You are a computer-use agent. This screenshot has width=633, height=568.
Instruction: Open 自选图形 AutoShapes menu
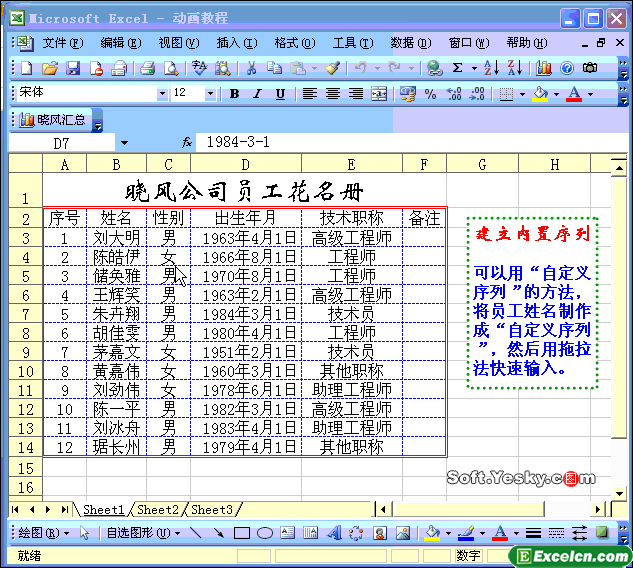point(143,533)
